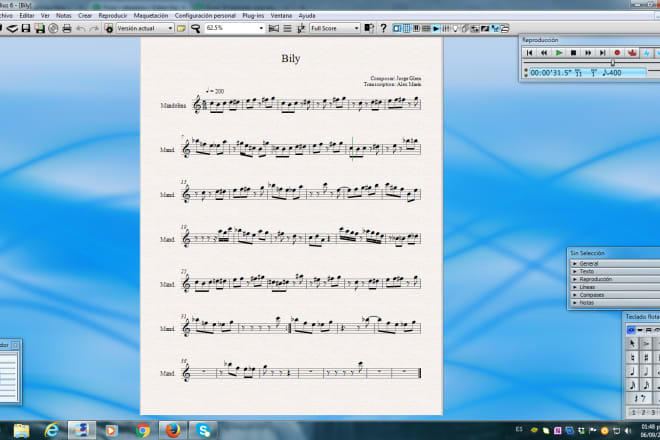Click the Fast-forward button in Reproducción

(588, 53)
